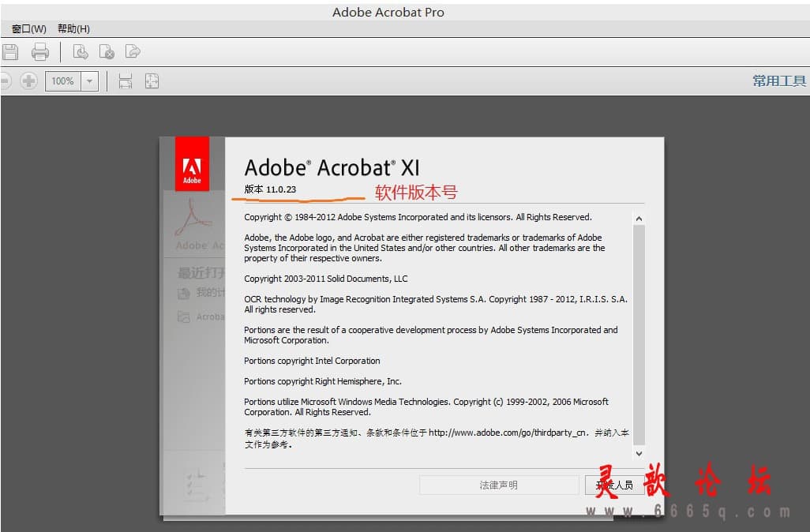
Task: Click the scroll down arrow in dialog
Action: (x=639, y=454)
